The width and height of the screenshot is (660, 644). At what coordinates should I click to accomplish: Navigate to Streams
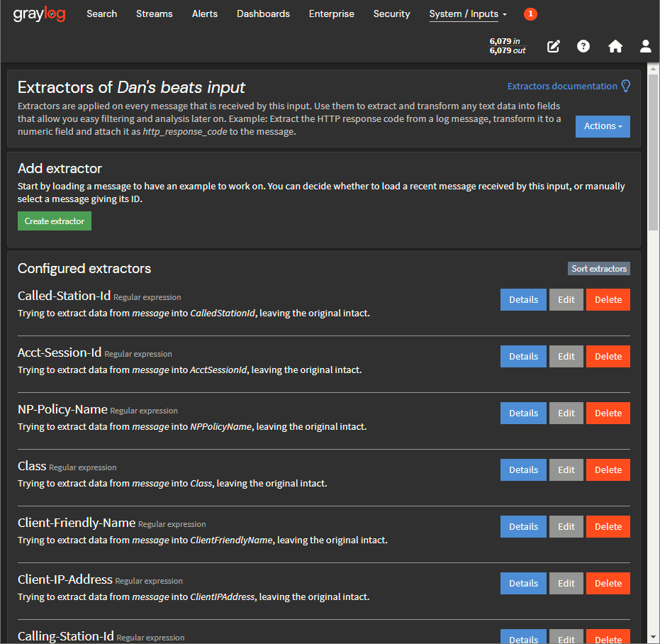point(155,14)
